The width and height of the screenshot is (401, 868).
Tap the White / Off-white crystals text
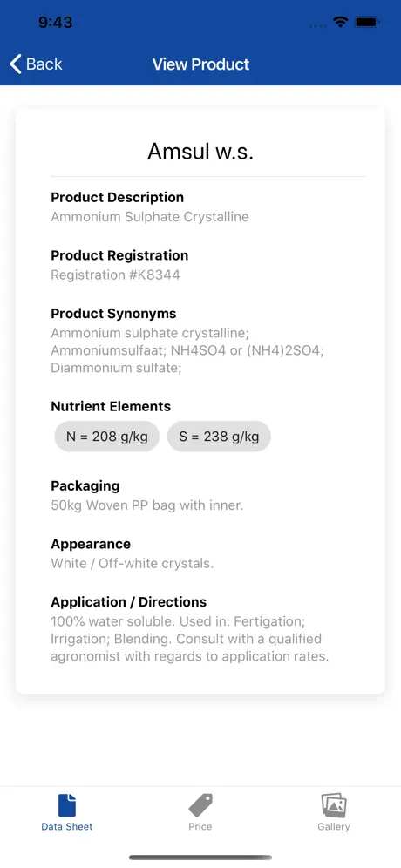point(132,563)
